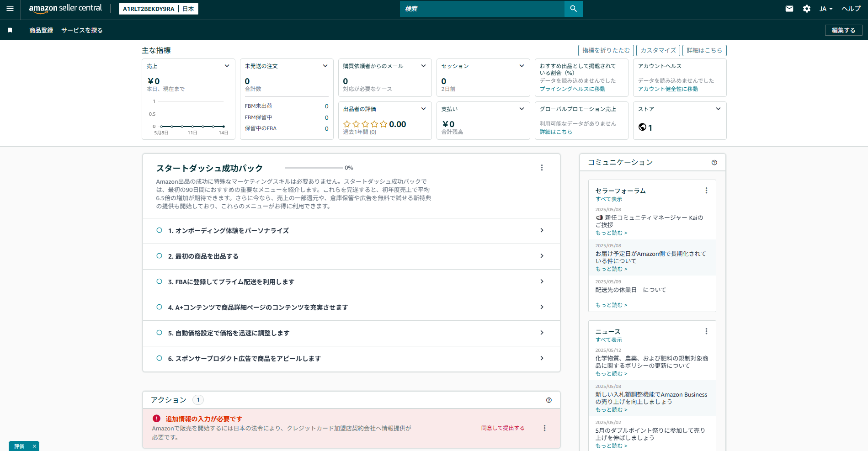Click Start Dash progress bar at 0%
This screenshot has height=451, width=868.
coord(314,168)
